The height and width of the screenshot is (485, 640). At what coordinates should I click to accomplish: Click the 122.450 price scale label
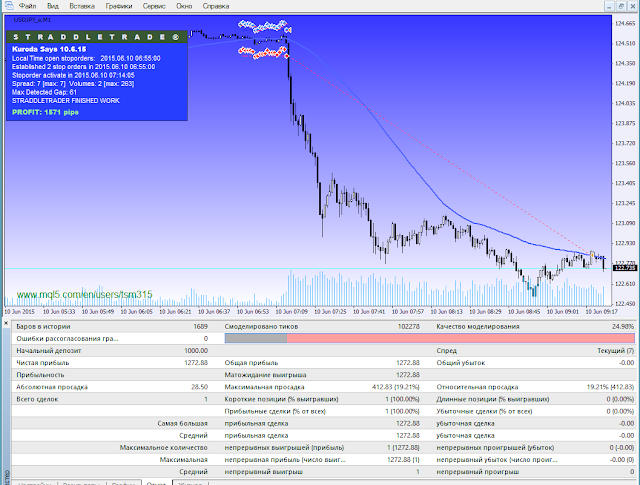pos(625,303)
